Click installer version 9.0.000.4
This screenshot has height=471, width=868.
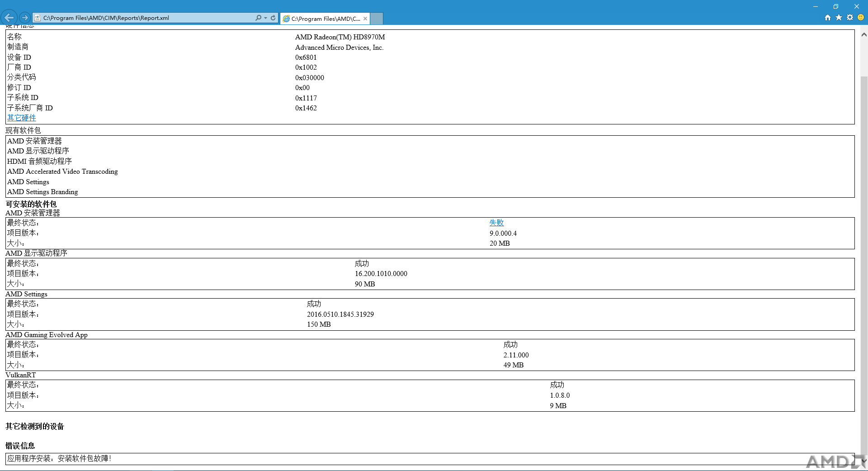(x=503, y=233)
